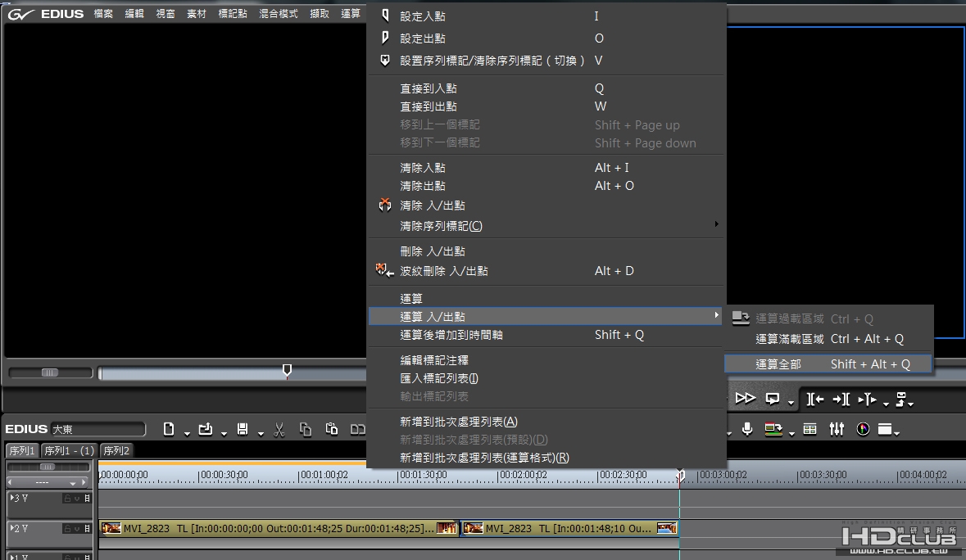Click the project name field 大東
The image size is (966, 560).
click(x=98, y=429)
